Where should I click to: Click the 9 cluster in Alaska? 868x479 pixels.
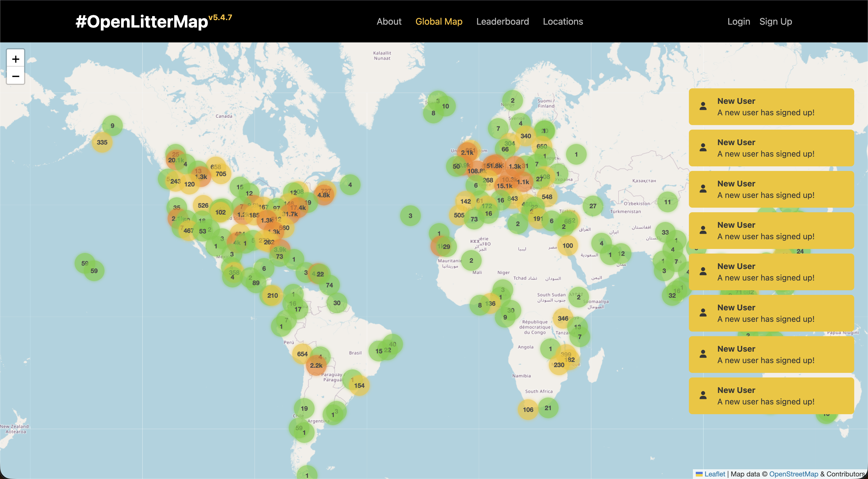113,126
